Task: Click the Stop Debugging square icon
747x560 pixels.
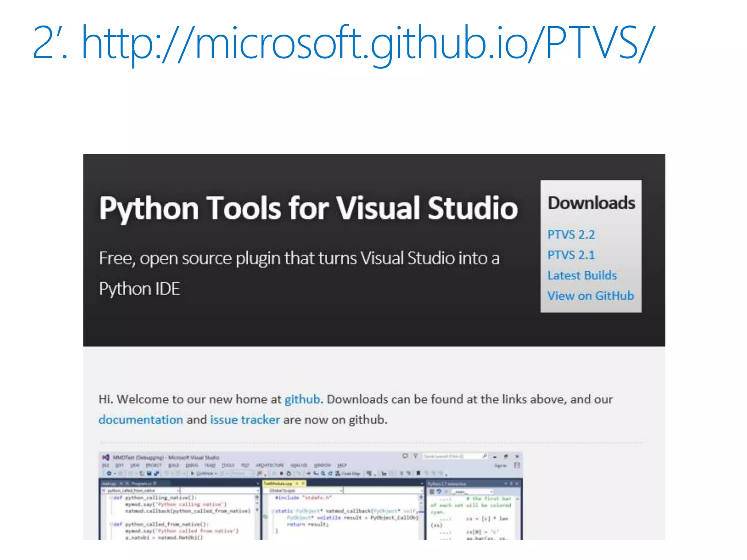Action: click(x=282, y=473)
